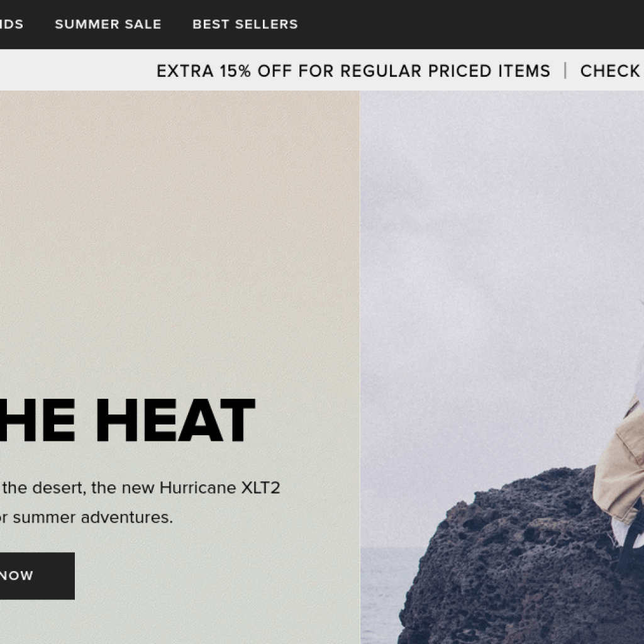The image size is (644, 644).
Task: Click the dark Shop NOW button
Action: [x=37, y=575]
